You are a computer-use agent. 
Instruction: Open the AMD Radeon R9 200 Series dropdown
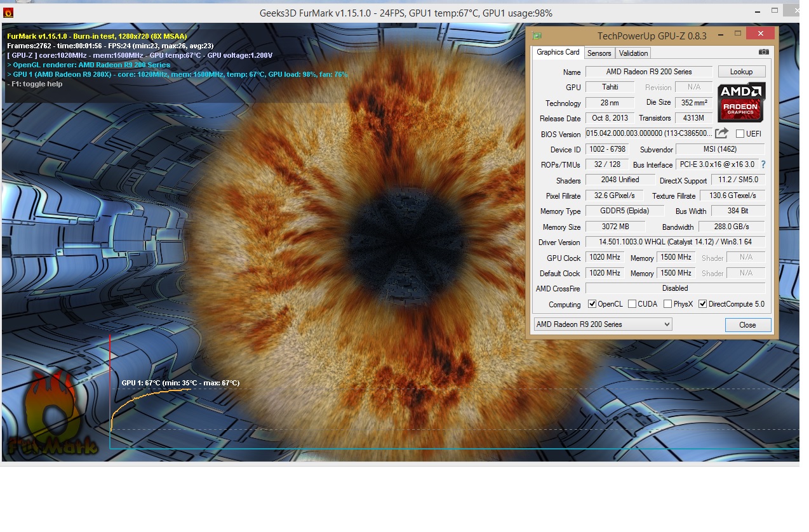pyautogui.click(x=603, y=324)
